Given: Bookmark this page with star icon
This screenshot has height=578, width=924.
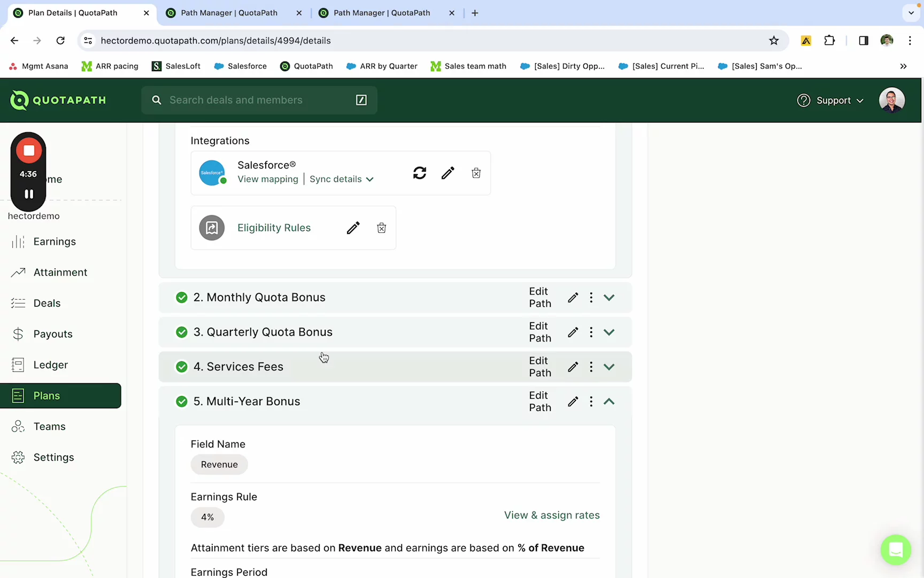Looking at the screenshot, I should pyautogui.click(x=774, y=41).
